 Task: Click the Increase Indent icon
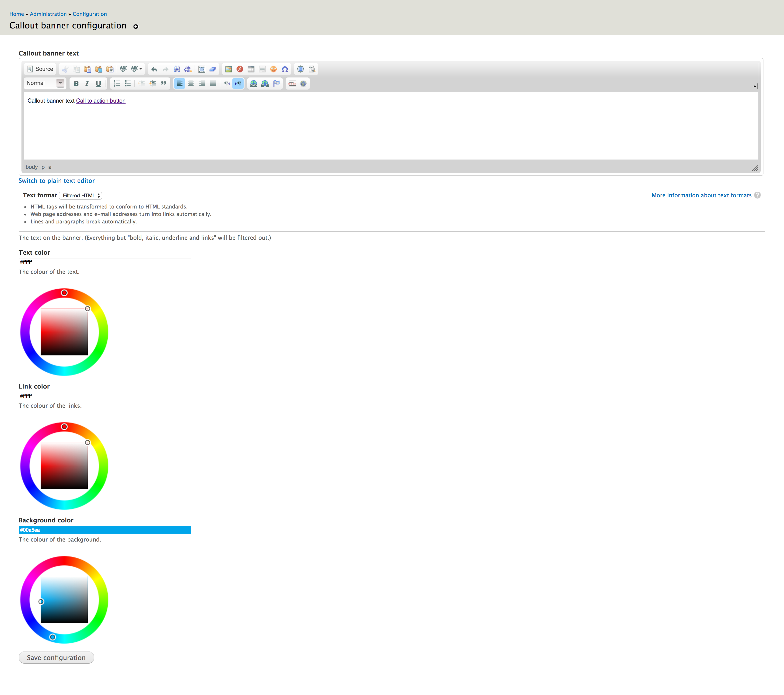153,83
